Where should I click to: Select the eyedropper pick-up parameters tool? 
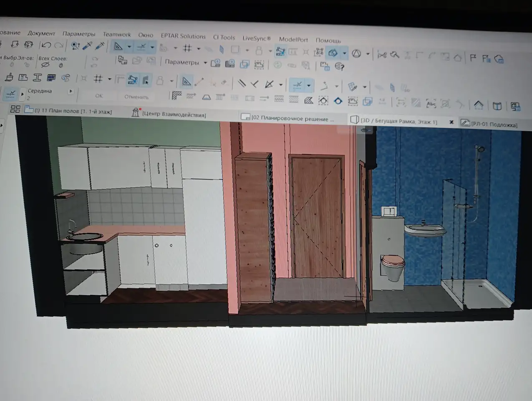tap(88, 46)
